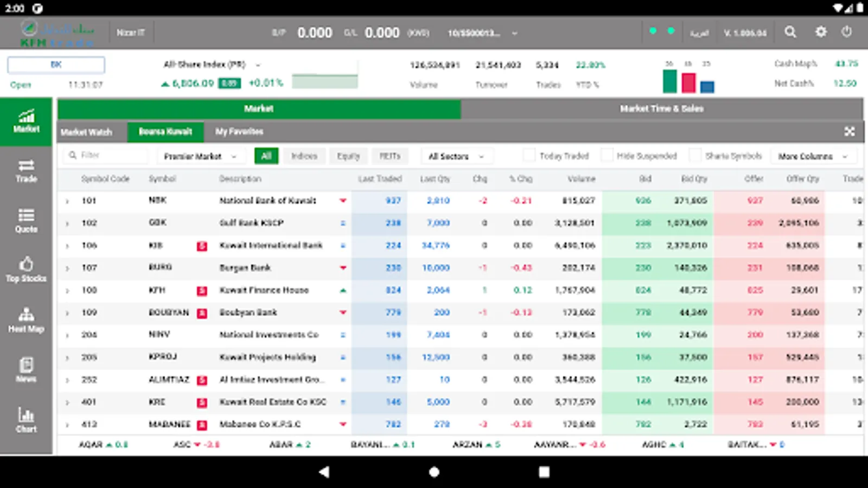Open the Market Watch tab
Screen dimensions: 868x488
(86, 132)
